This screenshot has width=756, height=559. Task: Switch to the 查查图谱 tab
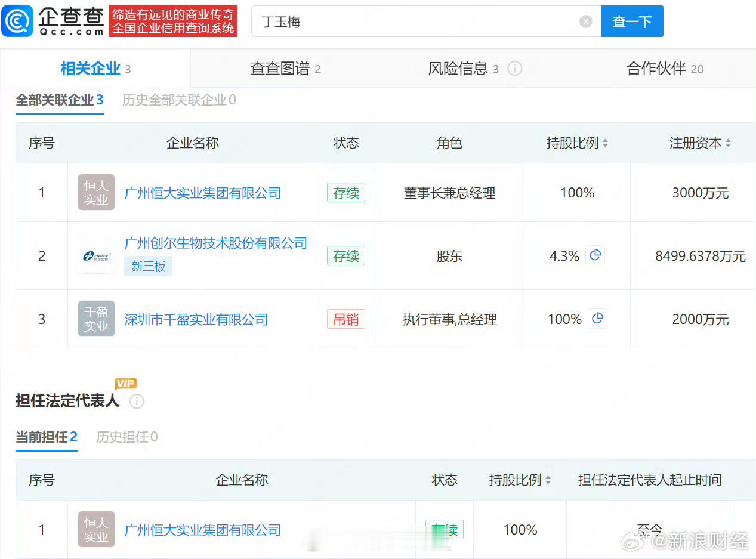(285, 69)
